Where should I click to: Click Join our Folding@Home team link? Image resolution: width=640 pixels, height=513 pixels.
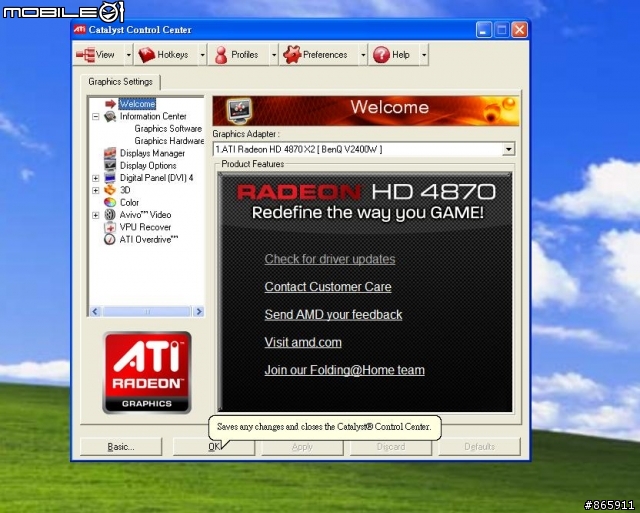(344, 370)
